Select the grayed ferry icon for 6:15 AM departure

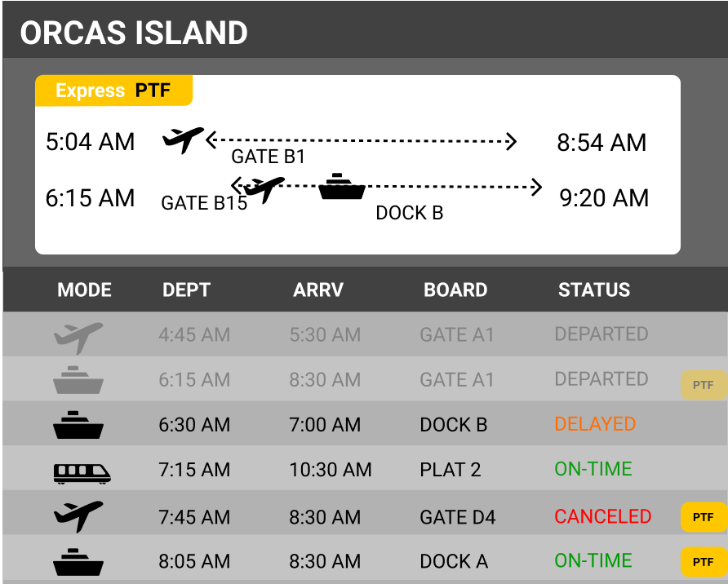[78, 380]
